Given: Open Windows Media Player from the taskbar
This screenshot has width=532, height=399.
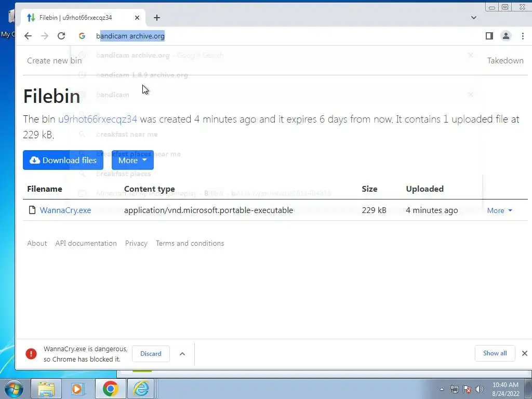Looking at the screenshot, I should 78,389.
